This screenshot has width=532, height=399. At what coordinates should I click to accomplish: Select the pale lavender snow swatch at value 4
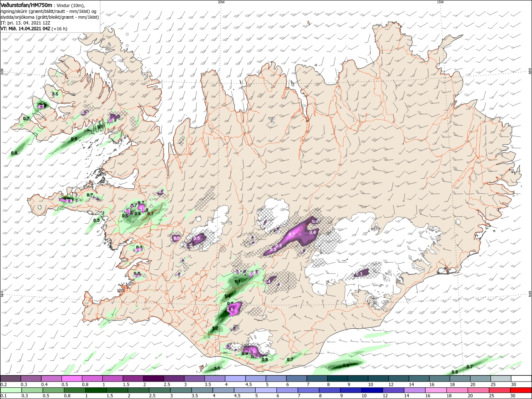coord(234,379)
